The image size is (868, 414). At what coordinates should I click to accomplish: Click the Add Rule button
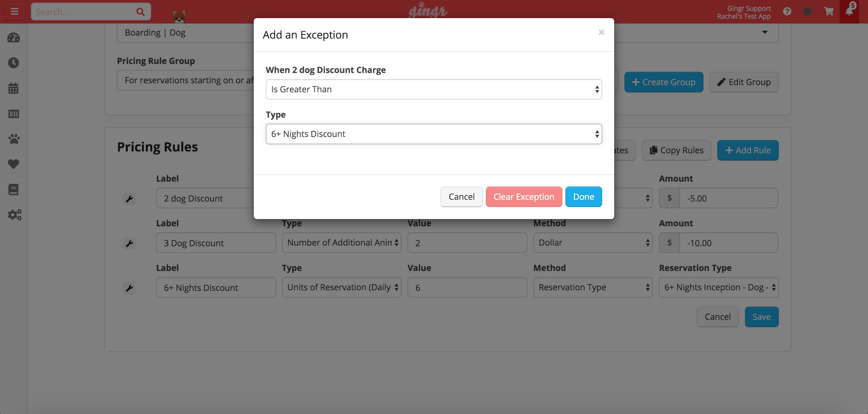tap(748, 150)
